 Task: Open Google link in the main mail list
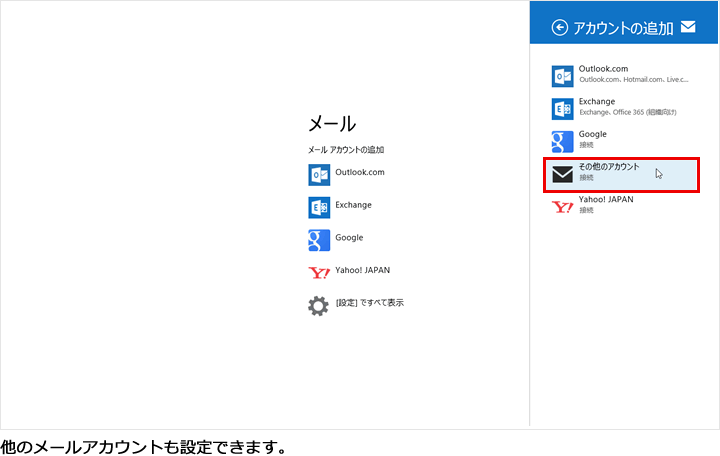coord(349,237)
